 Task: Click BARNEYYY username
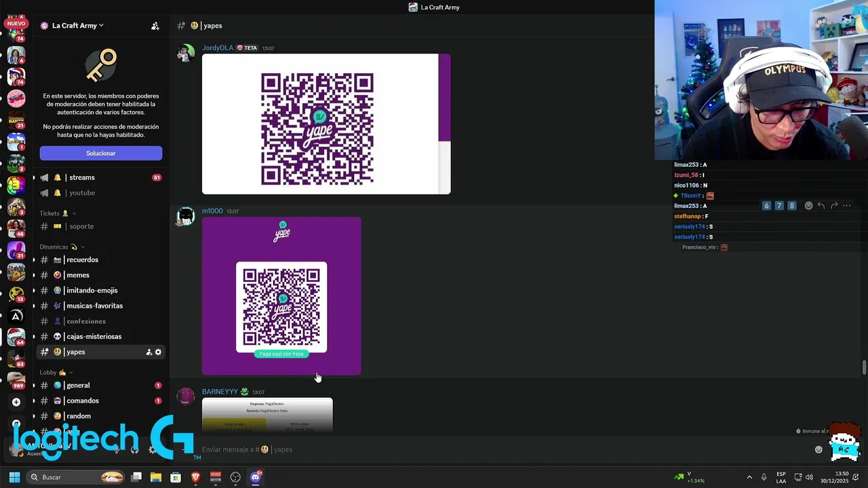[x=220, y=392]
